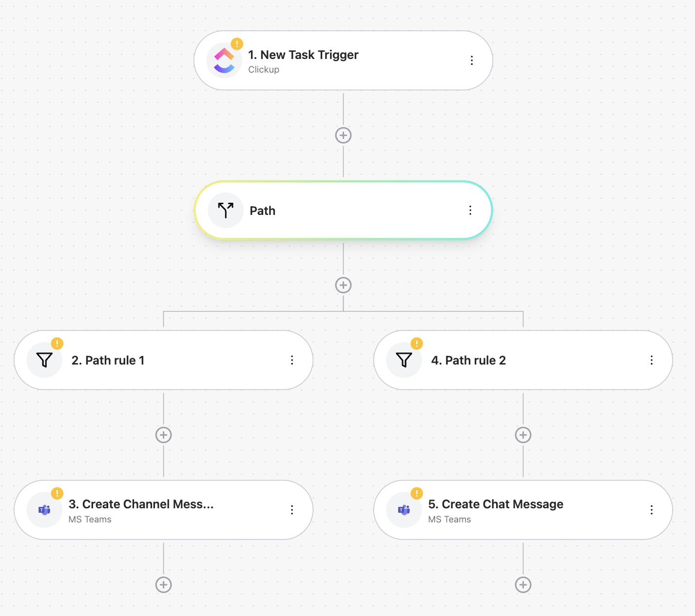Open the kebab menu on the Path step
The width and height of the screenshot is (695, 616).
[x=470, y=210]
